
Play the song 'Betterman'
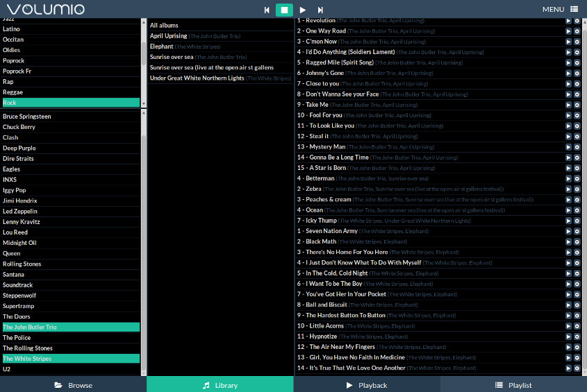point(568,178)
